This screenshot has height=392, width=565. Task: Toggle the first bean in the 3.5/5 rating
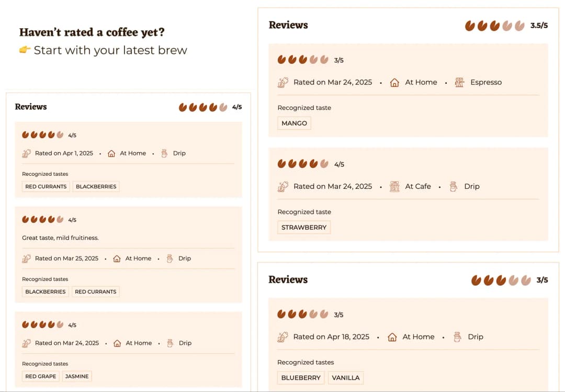click(469, 25)
